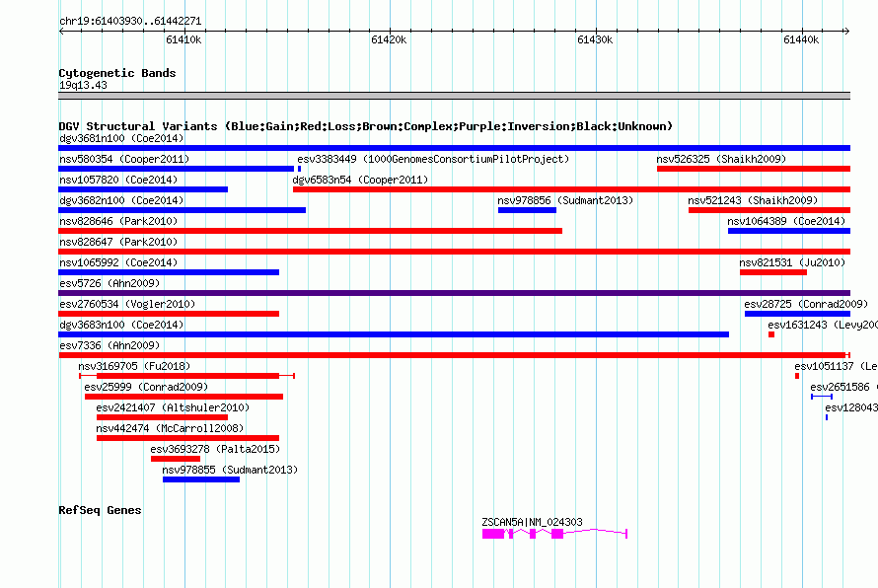The height and width of the screenshot is (588, 878).
Task: Click the dgv3682n100 (Coe2014) label
Action: 121,200
